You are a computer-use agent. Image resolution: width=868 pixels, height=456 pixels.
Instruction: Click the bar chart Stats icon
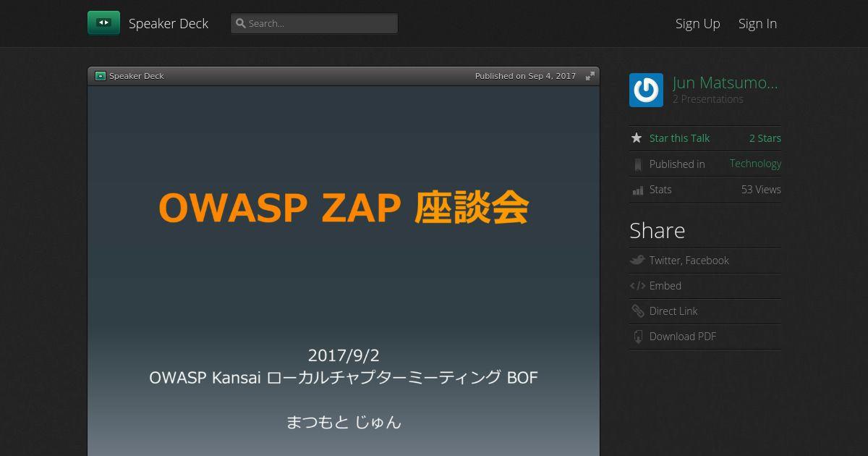point(637,190)
